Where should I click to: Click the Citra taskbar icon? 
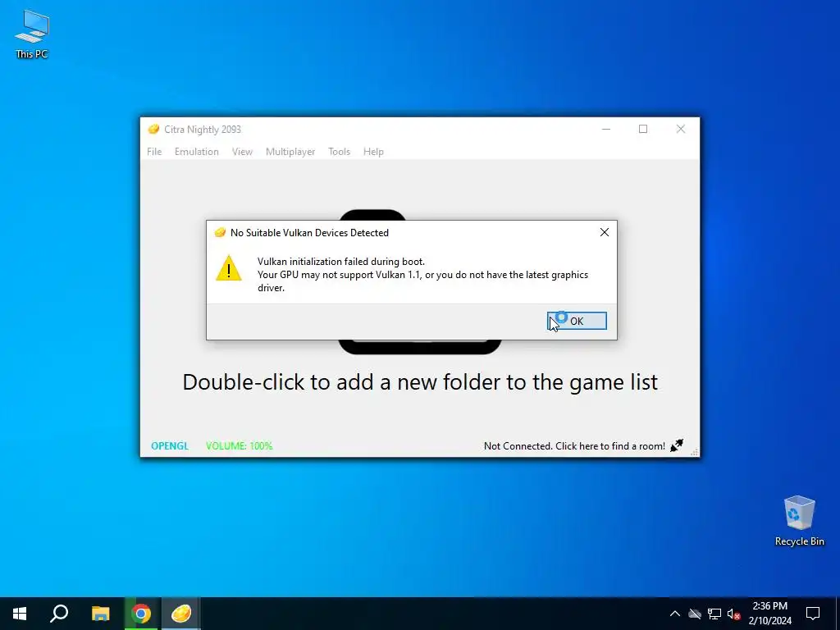pos(181,614)
